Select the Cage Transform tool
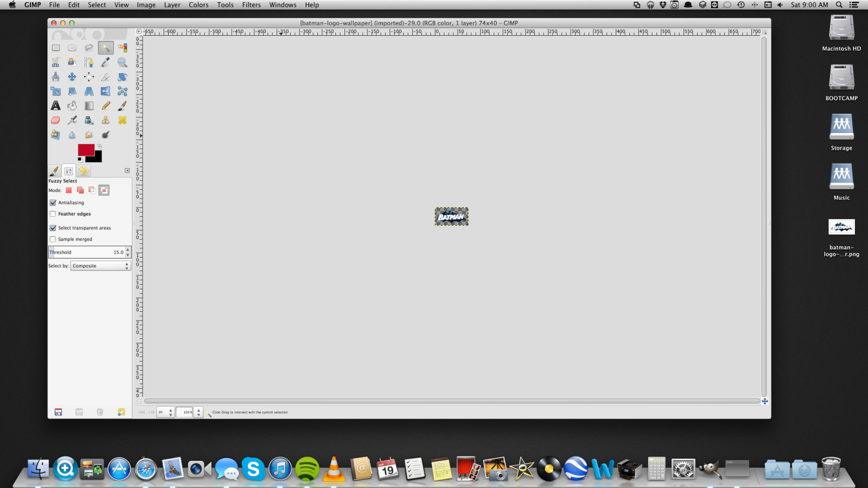Screen dimensions: 868x488 click(123, 91)
